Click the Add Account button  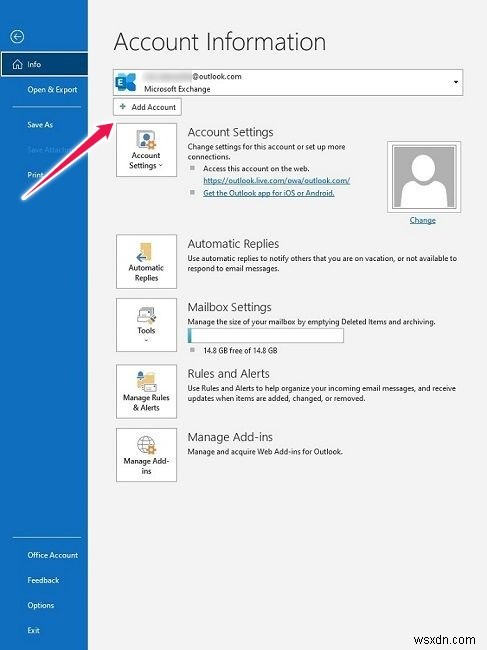pyautogui.click(x=147, y=107)
